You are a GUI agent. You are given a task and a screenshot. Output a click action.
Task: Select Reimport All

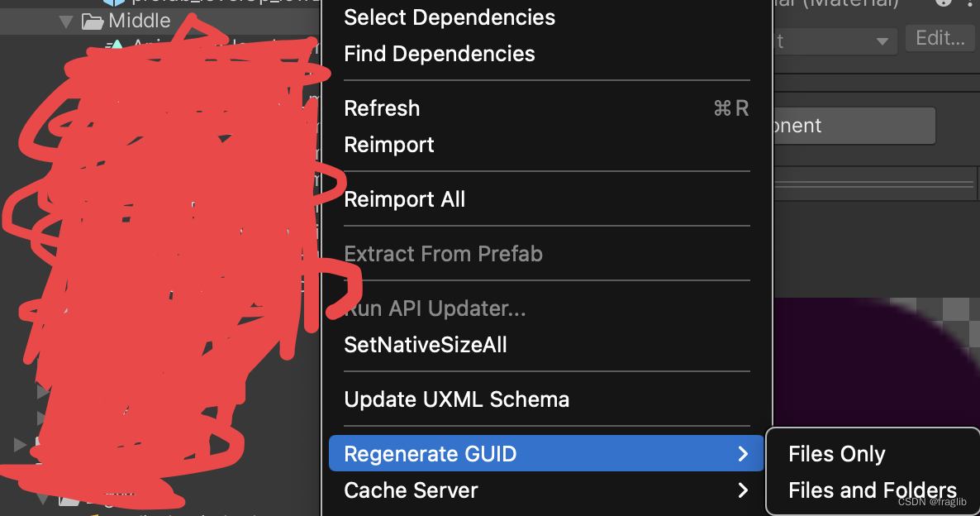[x=404, y=198]
